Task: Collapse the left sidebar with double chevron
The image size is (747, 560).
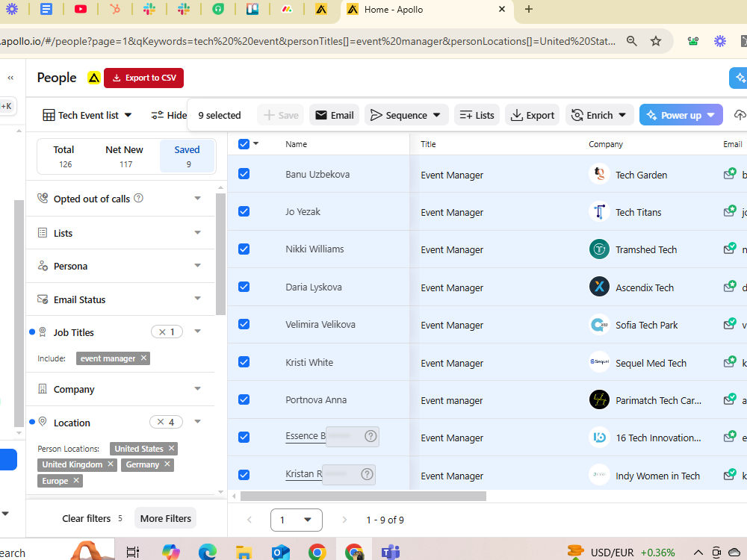Action: [10, 78]
